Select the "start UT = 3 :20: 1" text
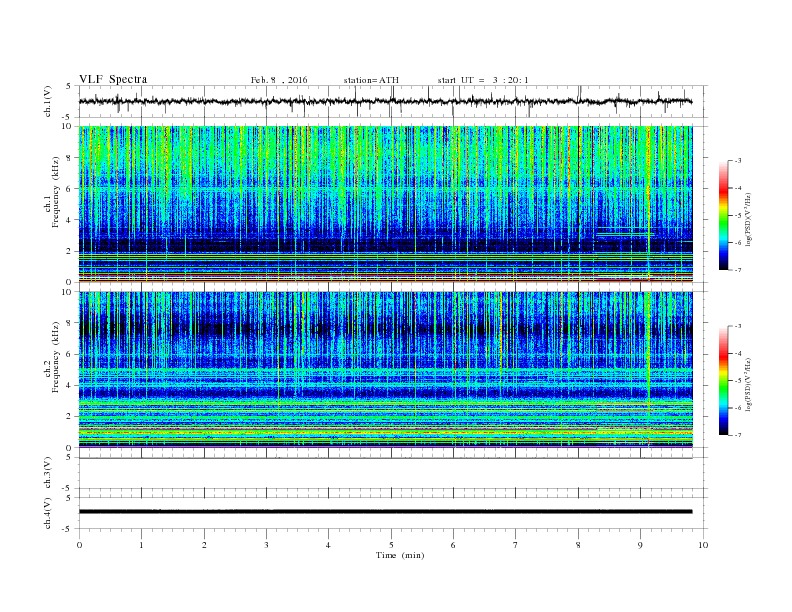The width and height of the screenshot is (792, 612). (483, 80)
